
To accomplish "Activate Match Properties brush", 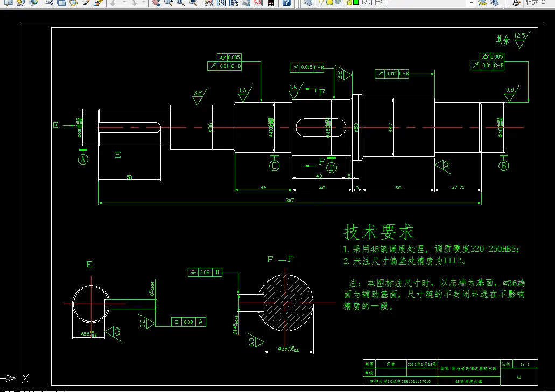I will click(x=86, y=3).
